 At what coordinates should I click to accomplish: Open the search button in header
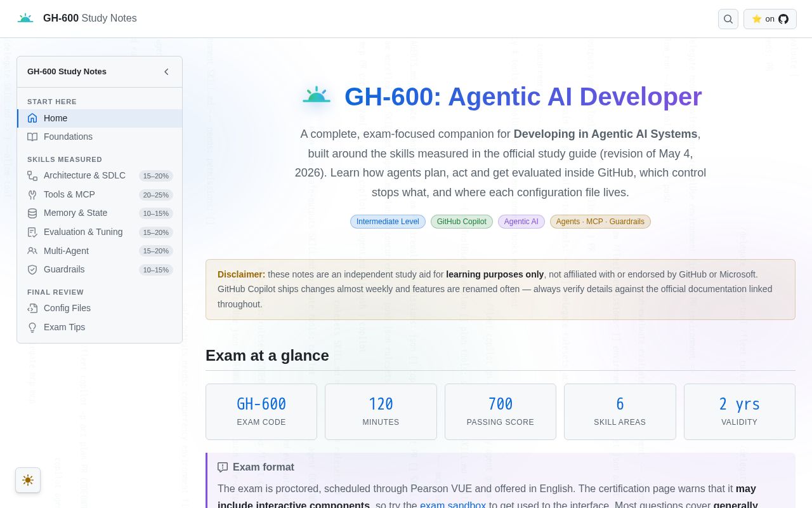point(728,19)
